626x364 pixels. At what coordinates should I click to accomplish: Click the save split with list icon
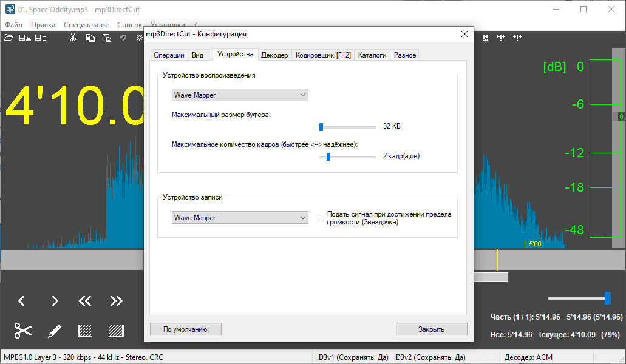pos(41,38)
